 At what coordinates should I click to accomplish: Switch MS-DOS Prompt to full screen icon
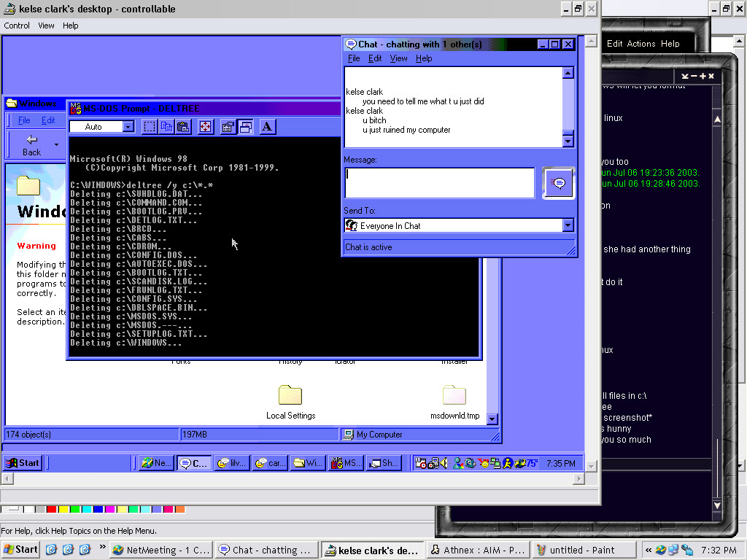click(205, 127)
